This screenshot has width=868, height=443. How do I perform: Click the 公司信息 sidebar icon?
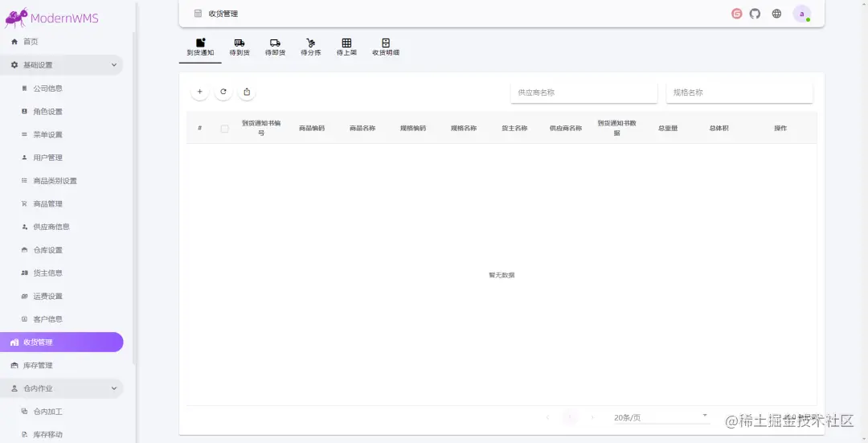coord(24,88)
